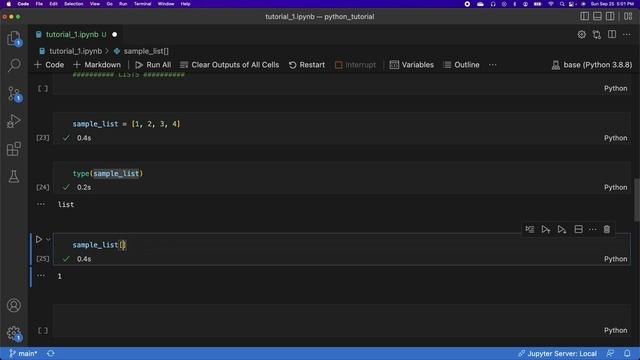
Task: Open output options for cell 25 result
Action: [41, 276]
